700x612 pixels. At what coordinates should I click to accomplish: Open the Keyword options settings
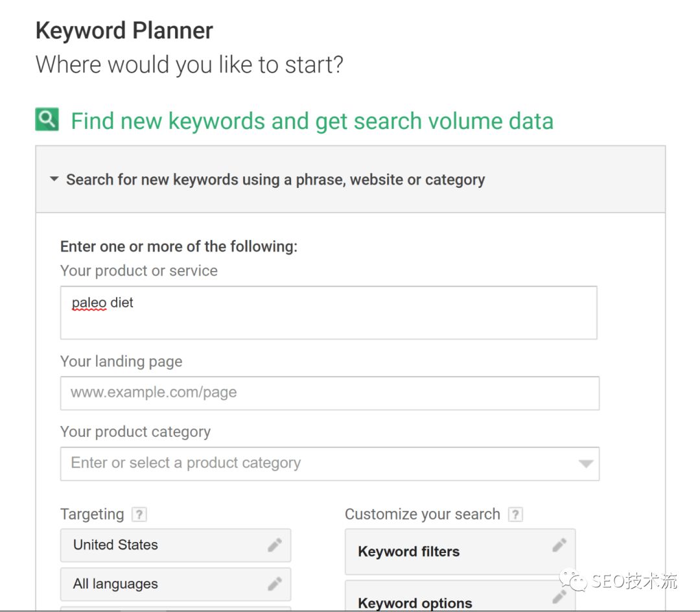coord(415,602)
